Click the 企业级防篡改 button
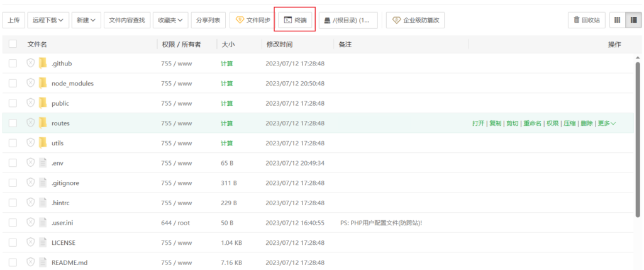644x270 pixels. coord(415,20)
